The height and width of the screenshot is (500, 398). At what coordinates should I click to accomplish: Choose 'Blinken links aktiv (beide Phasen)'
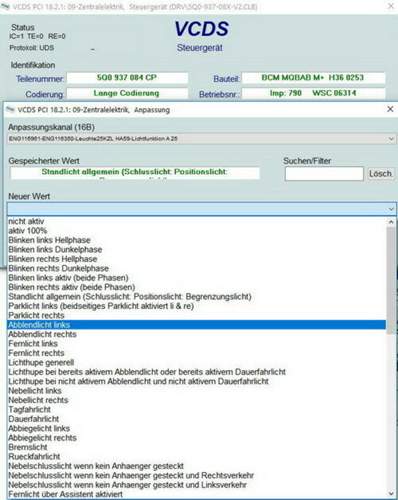coord(197,278)
